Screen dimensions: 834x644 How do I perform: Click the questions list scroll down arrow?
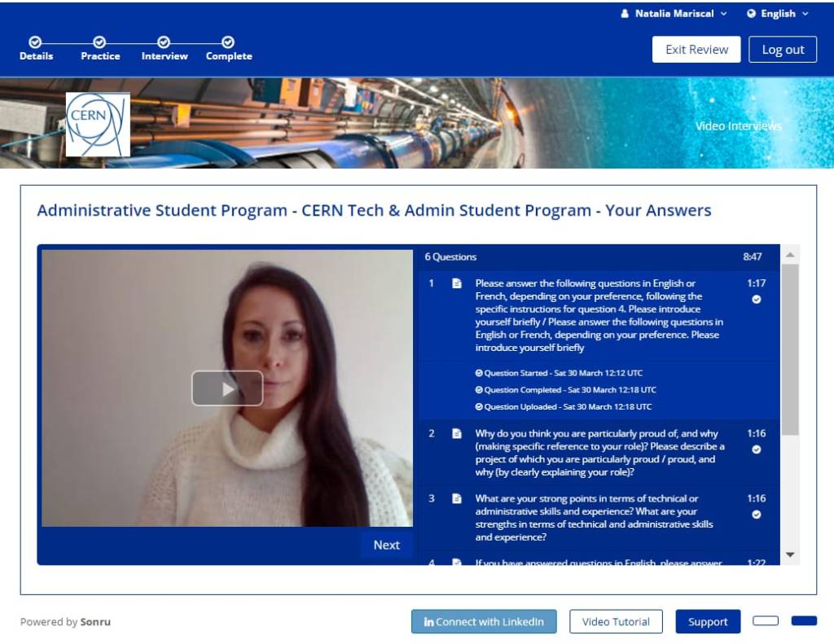pos(790,554)
